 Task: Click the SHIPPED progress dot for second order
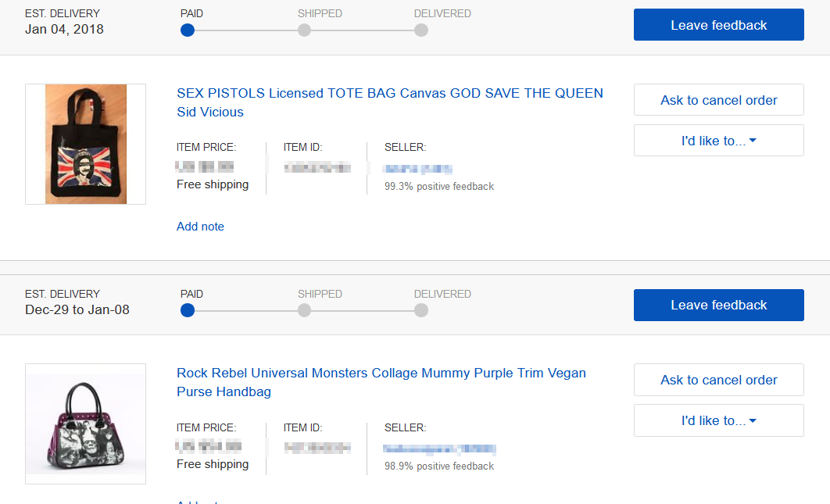[x=304, y=310]
